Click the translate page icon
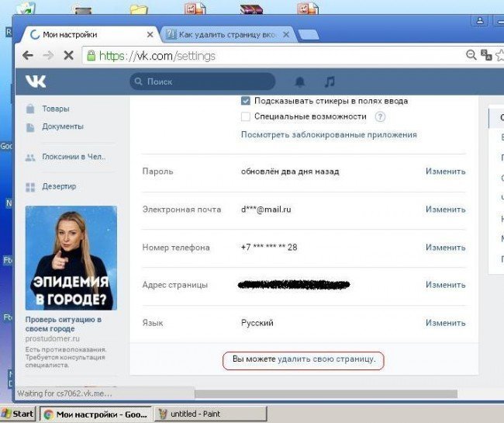The width and height of the screenshot is (504, 423). point(486,55)
